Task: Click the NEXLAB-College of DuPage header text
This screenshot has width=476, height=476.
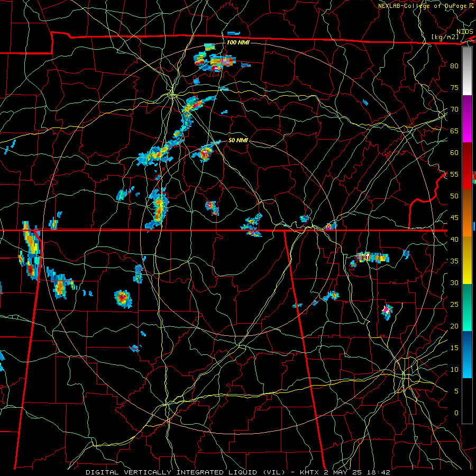Action: point(422,6)
